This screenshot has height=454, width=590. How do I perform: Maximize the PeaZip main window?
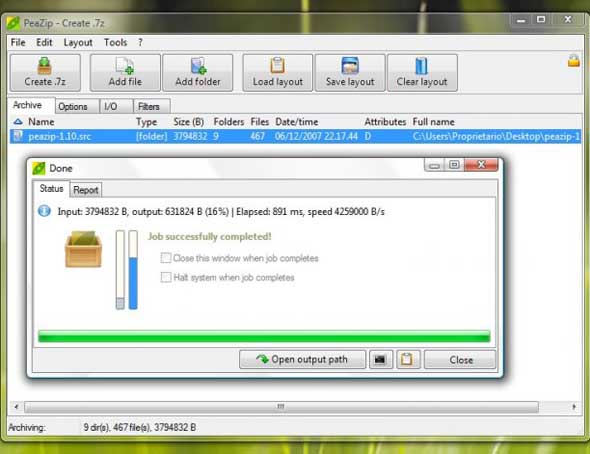coord(541,20)
